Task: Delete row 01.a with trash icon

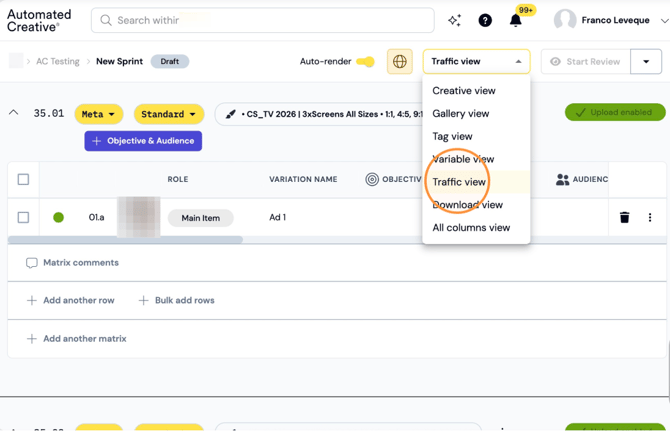Action: click(x=624, y=217)
